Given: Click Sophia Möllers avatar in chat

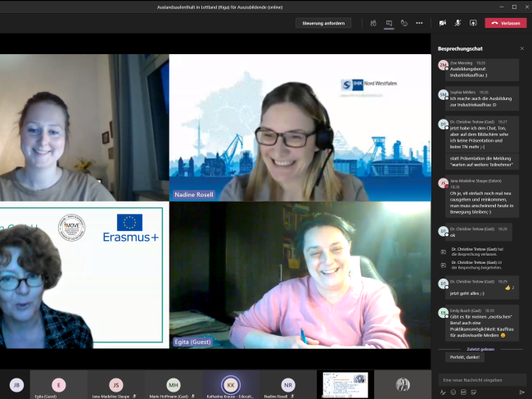Looking at the screenshot, I should [443, 95].
